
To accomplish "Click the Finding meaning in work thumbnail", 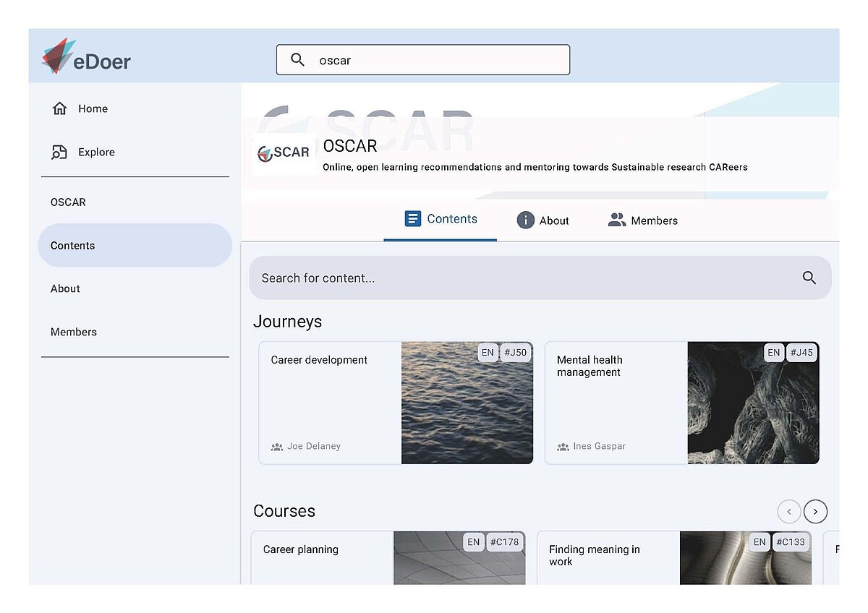I will coord(746,558).
